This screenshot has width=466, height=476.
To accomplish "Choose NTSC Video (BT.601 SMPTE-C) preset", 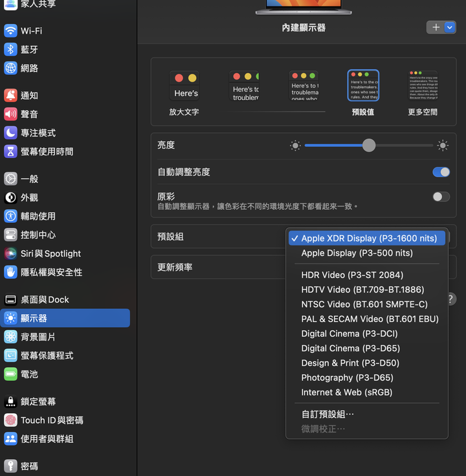I will [367, 304].
